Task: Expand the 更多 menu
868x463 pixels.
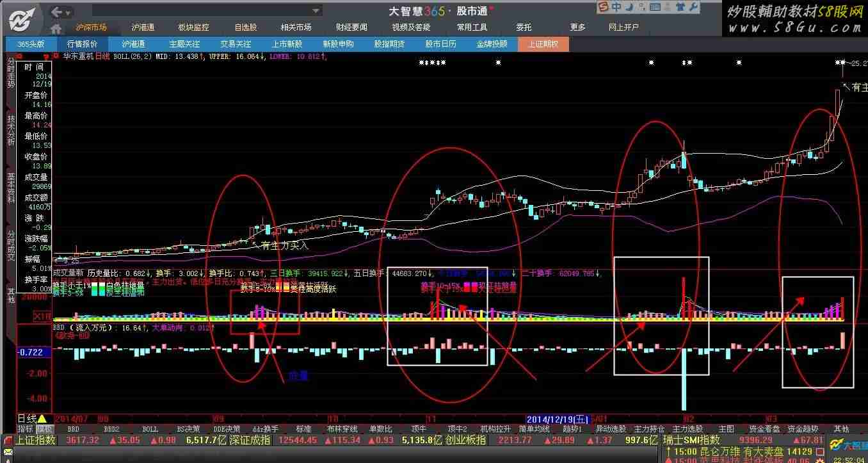Action: 577,28
